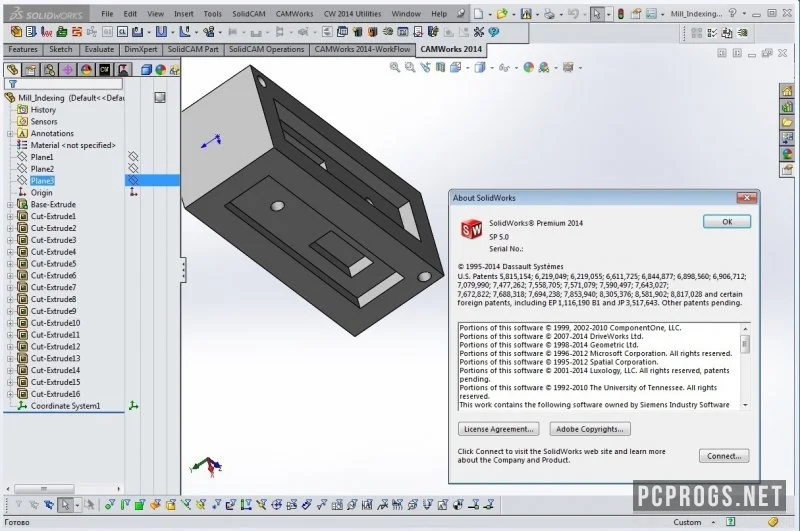Click the New document icon
The width and height of the screenshot is (800, 531).
[x=478, y=14]
